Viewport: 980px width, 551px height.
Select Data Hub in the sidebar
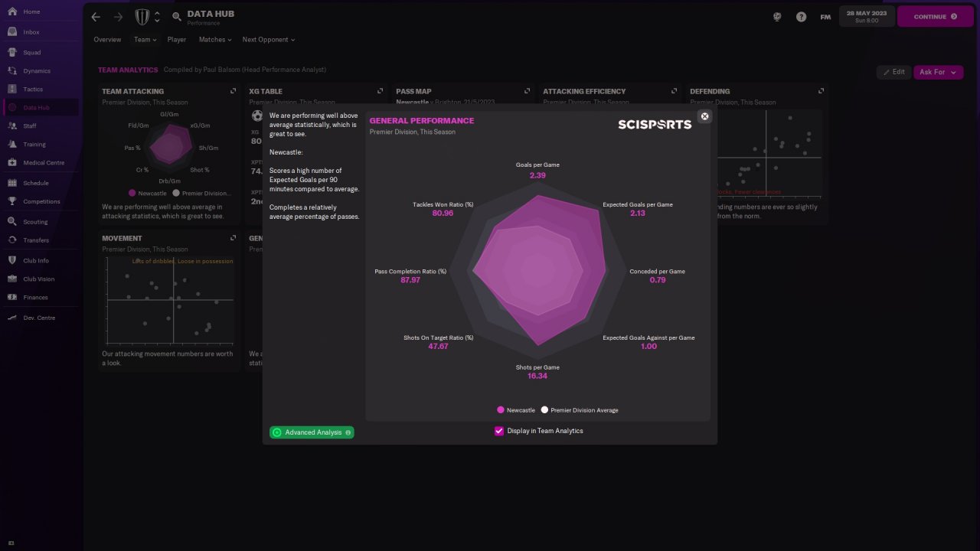tap(39, 108)
